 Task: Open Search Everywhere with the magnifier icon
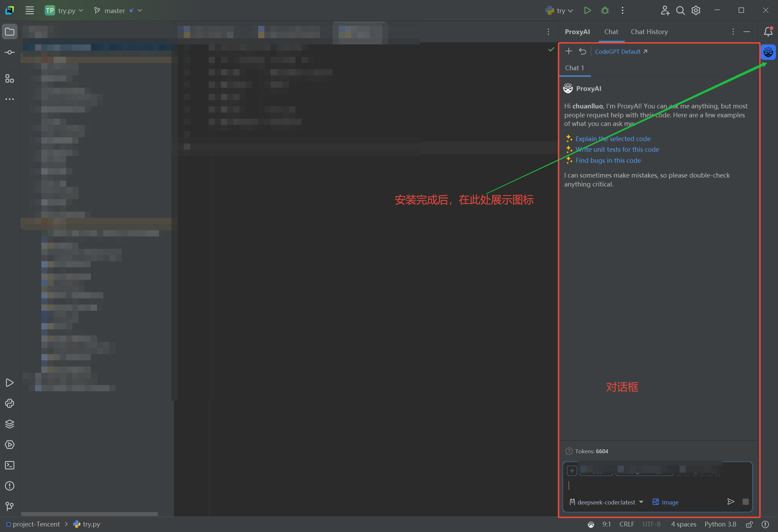pyautogui.click(x=680, y=10)
